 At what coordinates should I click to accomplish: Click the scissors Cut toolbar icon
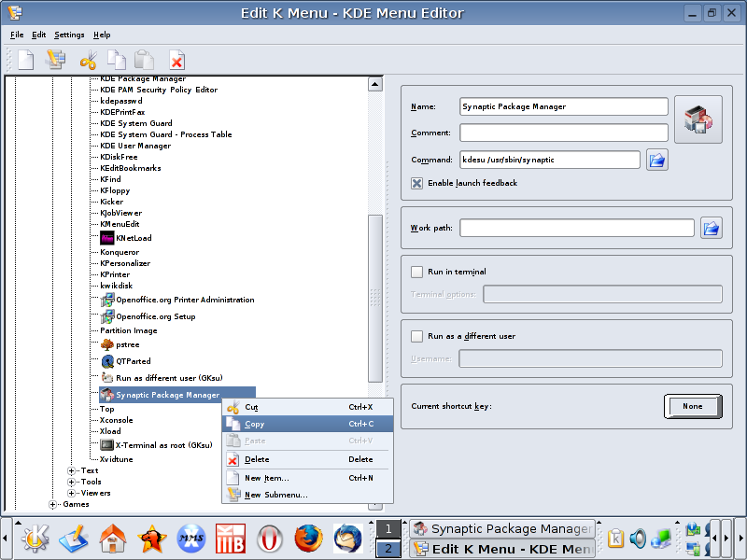click(88, 61)
